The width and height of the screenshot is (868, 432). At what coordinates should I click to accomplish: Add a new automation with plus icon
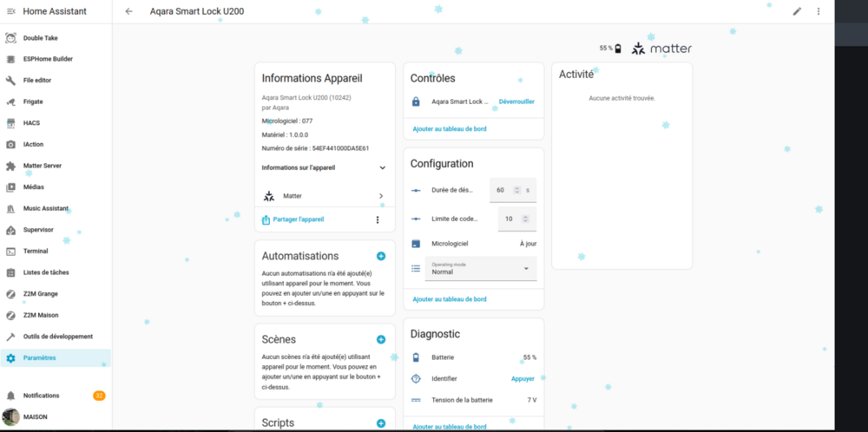click(x=381, y=256)
